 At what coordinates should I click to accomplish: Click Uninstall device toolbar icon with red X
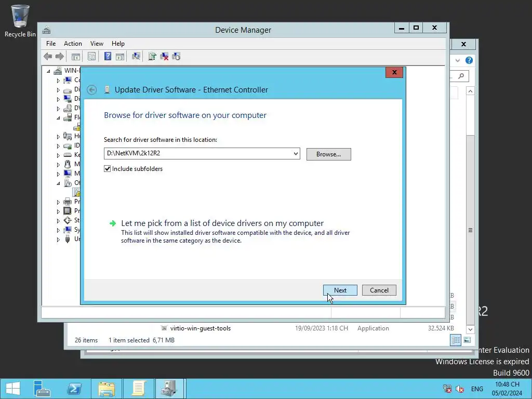click(x=164, y=56)
